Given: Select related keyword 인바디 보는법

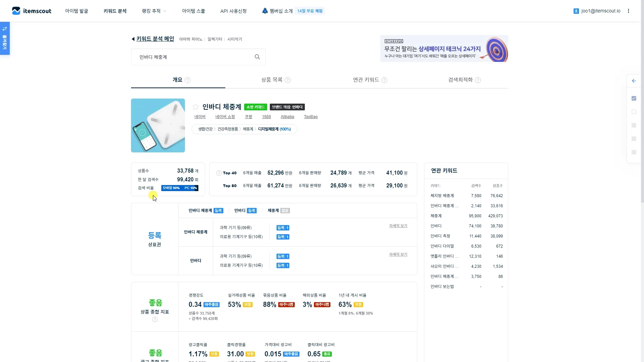Looking at the screenshot, I should [x=442, y=287].
